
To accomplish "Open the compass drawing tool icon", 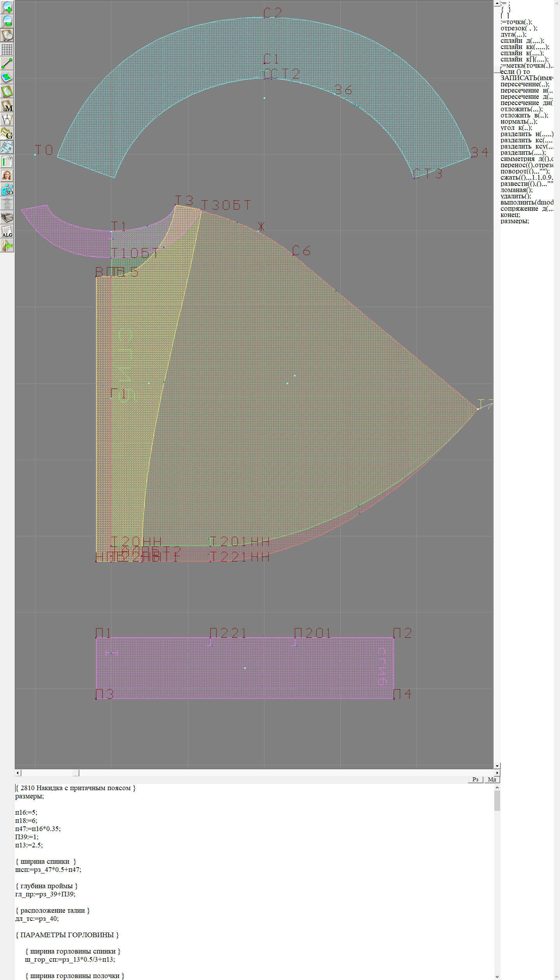I will (7, 119).
